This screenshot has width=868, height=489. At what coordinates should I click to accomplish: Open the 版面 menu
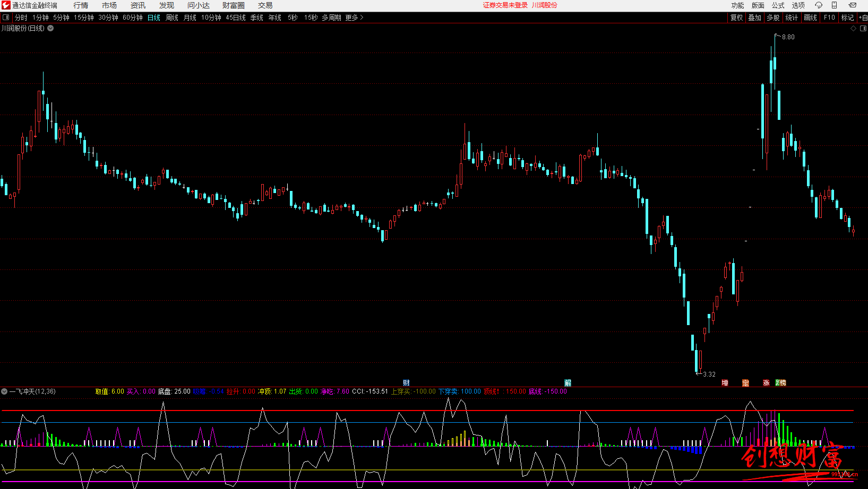(x=758, y=5)
